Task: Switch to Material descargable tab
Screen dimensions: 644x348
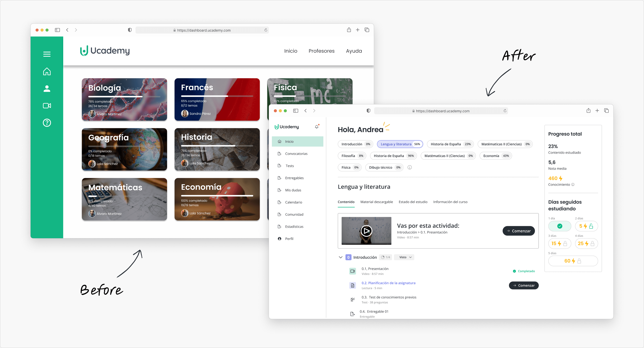Action: (x=377, y=202)
